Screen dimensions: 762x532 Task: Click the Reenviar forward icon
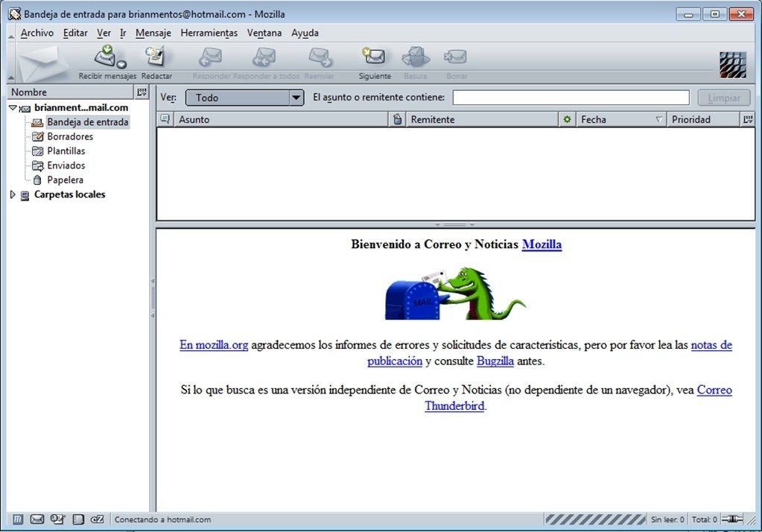click(320, 57)
